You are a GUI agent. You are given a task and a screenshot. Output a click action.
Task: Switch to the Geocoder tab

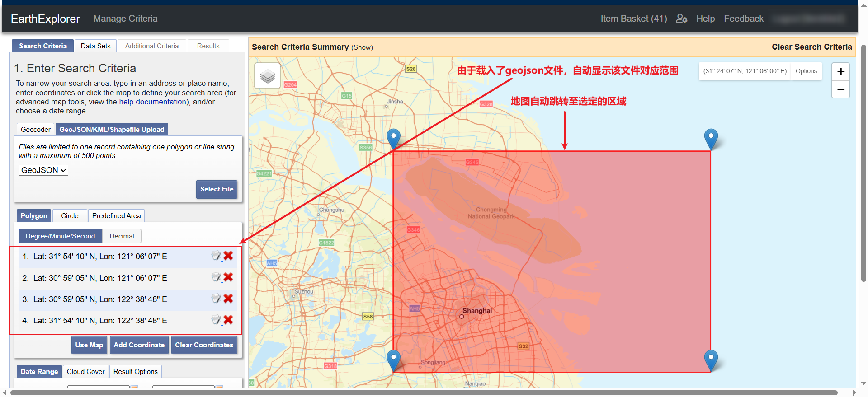[36, 130]
